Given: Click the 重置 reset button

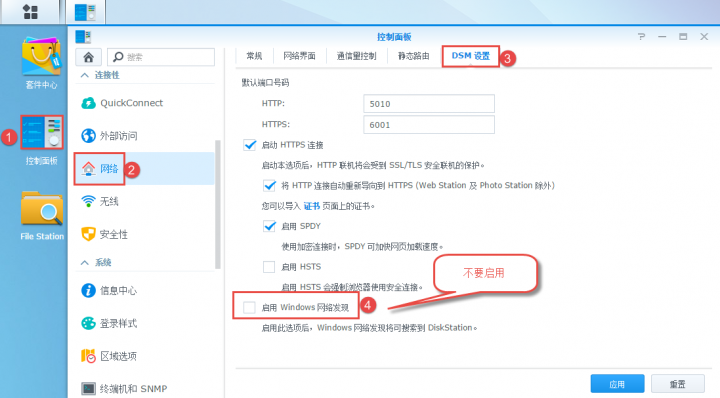Looking at the screenshot, I should [x=678, y=384].
